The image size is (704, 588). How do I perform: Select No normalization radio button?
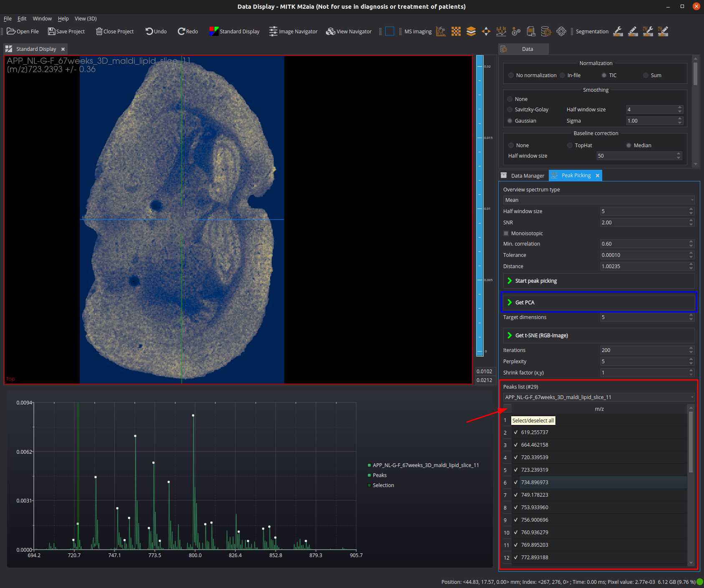(x=511, y=75)
